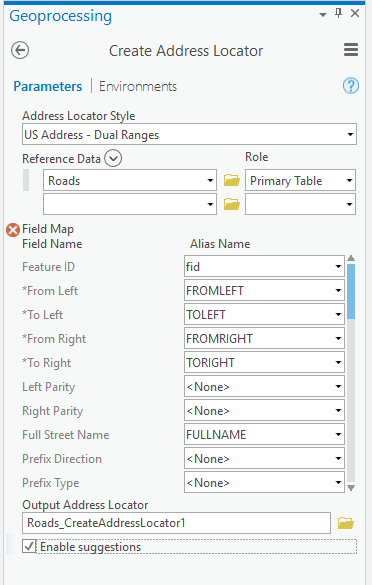Open the hamburger menu of the tool
Viewport: 372px width, 585px height.
click(351, 50)
